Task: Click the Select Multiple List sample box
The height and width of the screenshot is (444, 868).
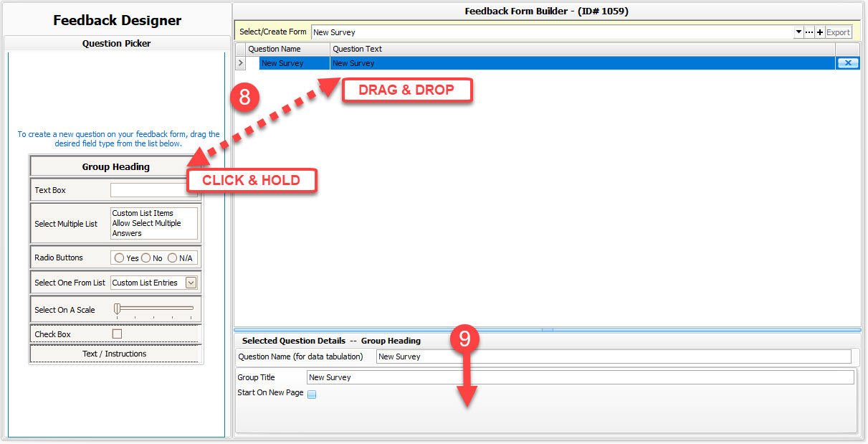Action: click(153, 223)
